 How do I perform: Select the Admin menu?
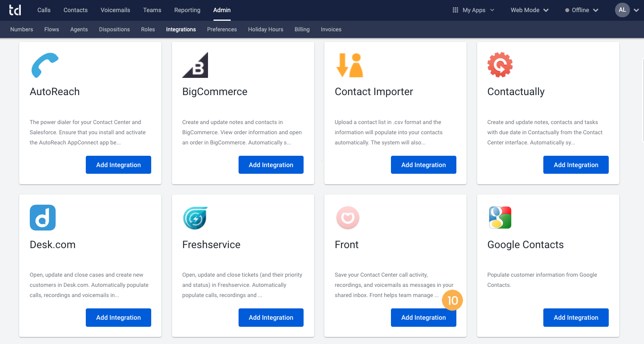(x=222, y=10)
